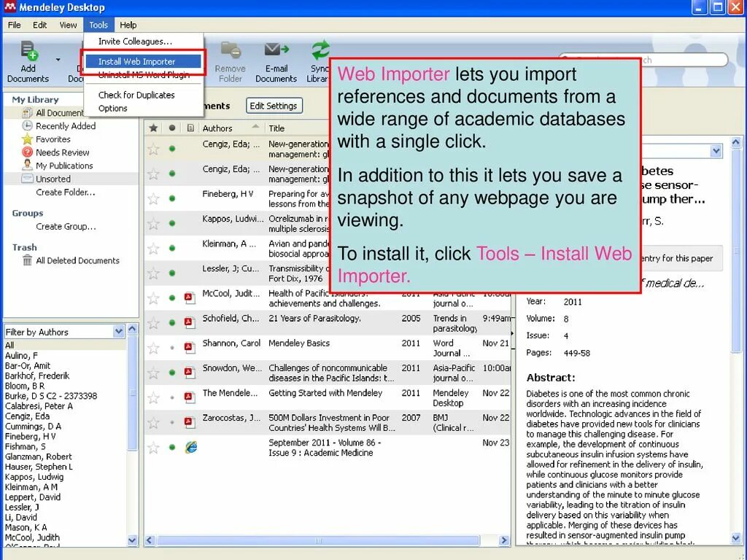Open PDF icon for McCool, Judith row

pyautogui.click(x=190, y=298)
